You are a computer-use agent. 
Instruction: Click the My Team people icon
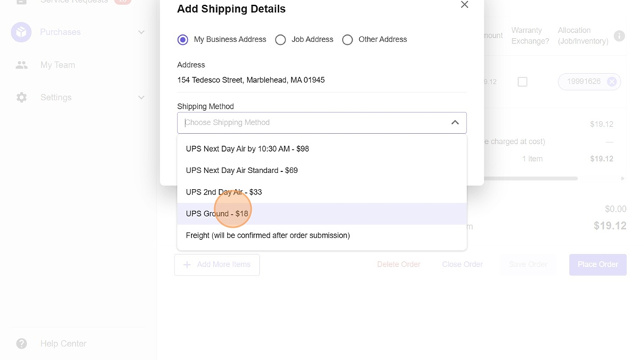21,65
